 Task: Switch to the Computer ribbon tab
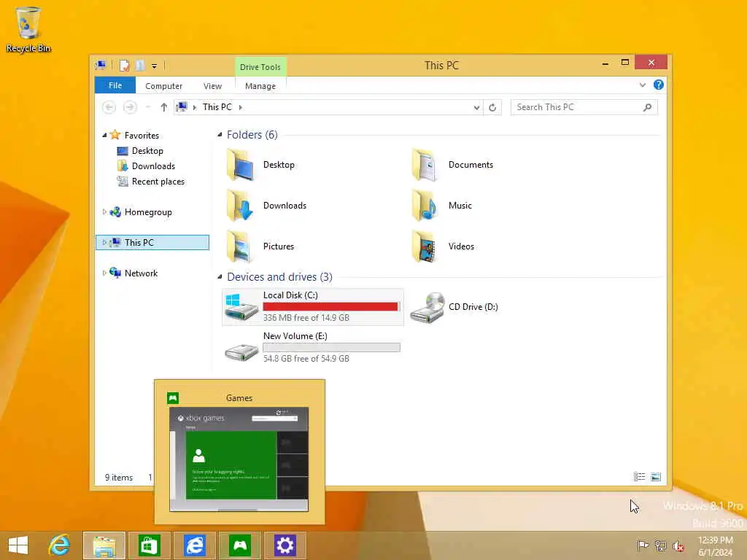163,86
